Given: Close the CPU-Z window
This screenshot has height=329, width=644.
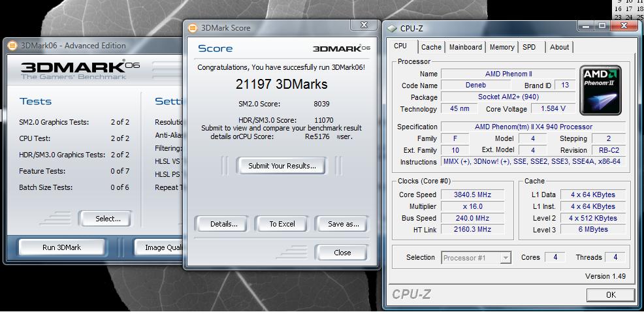Looking at the screenshot, I should [624, 26].
